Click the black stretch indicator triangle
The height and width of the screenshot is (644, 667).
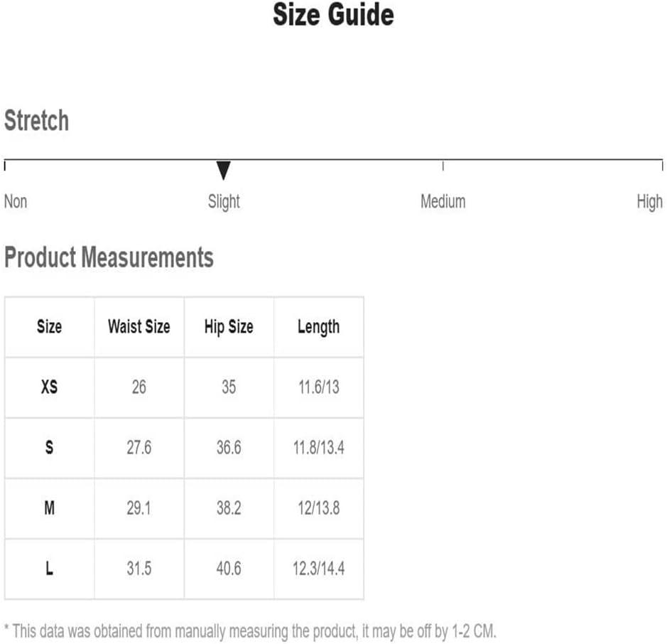(223, 171)
